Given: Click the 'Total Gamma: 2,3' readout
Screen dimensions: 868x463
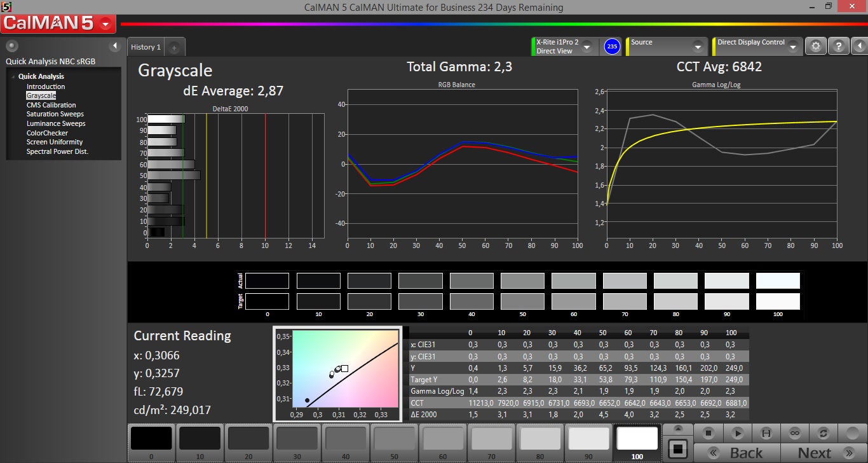Looking at the screenshot, I should coord(459,66).
